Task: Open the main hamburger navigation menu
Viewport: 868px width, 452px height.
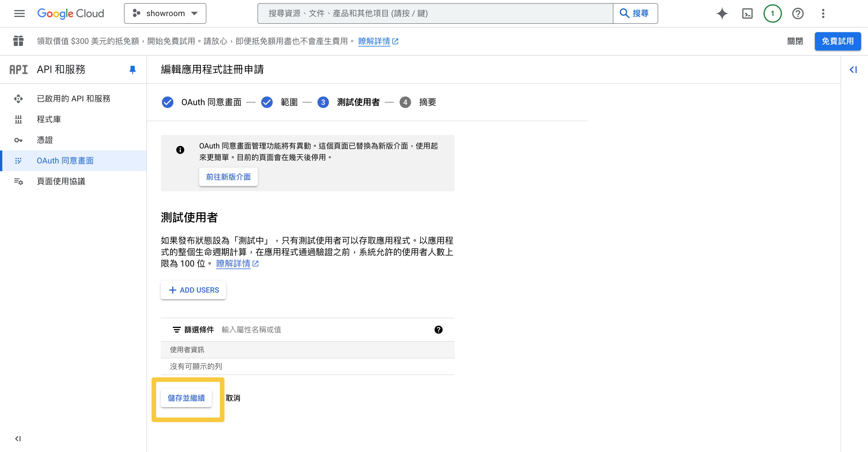Action: pyautogui.click(x=19, y=13)
